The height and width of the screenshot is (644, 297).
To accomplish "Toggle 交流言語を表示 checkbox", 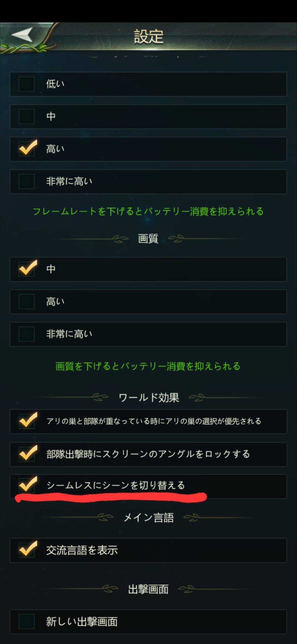I will pos(26,550).
